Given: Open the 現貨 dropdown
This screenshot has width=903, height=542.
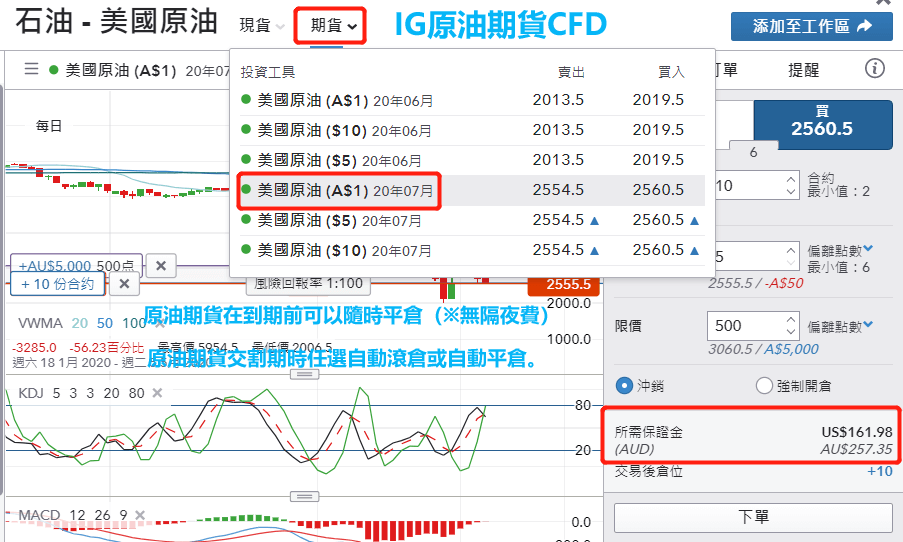Looking at the screenshot, I should [x=262, y=25].
